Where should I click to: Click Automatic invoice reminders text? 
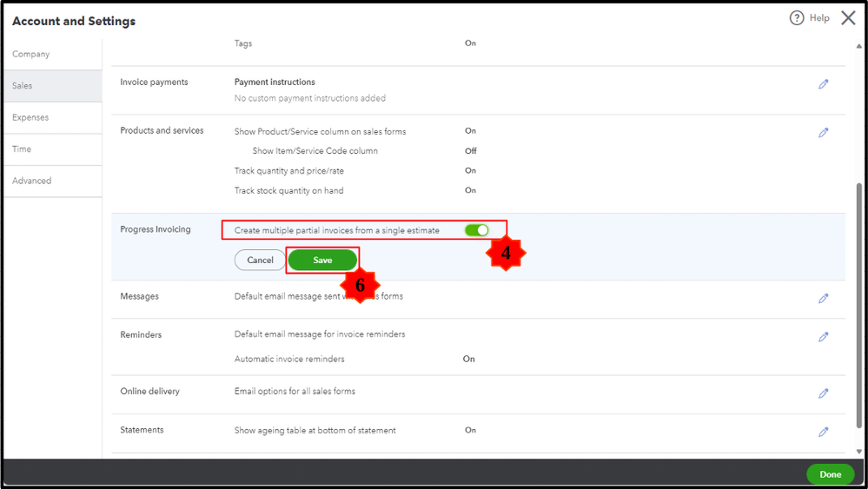[289, 359]
